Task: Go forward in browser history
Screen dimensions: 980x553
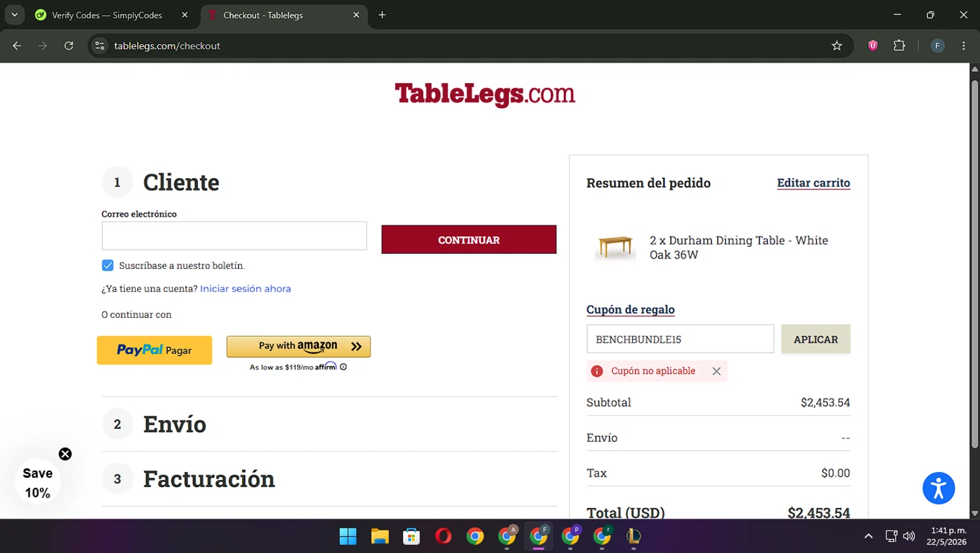Action: tap(42, 46)
